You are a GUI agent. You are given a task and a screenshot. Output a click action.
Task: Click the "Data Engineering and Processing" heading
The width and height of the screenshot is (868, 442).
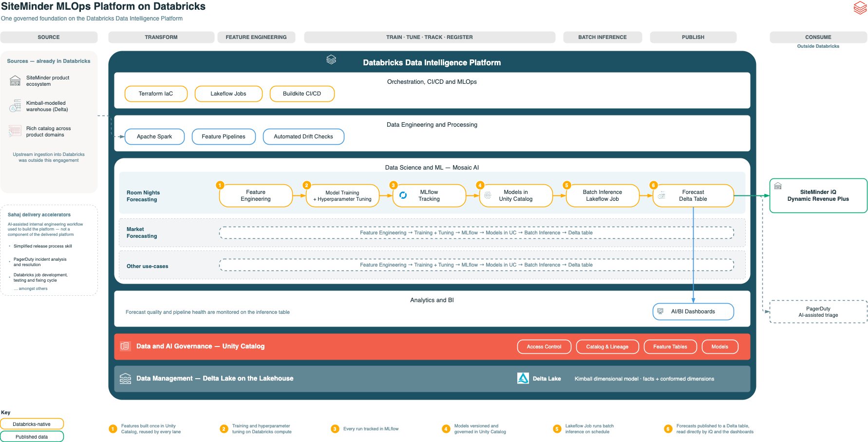(x=432, y=125)
